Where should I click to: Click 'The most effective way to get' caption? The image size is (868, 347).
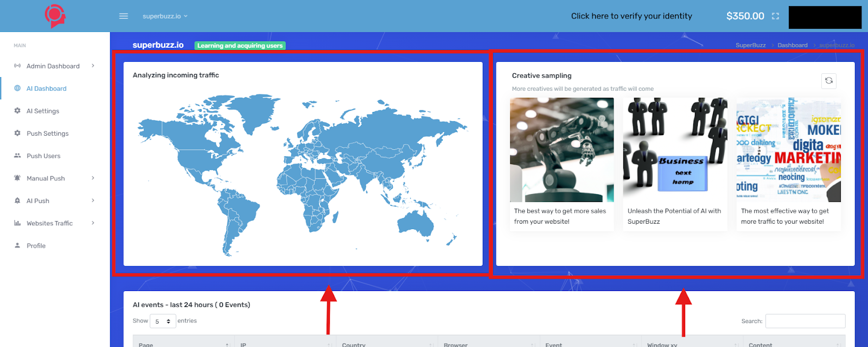(x=785, y=216)
